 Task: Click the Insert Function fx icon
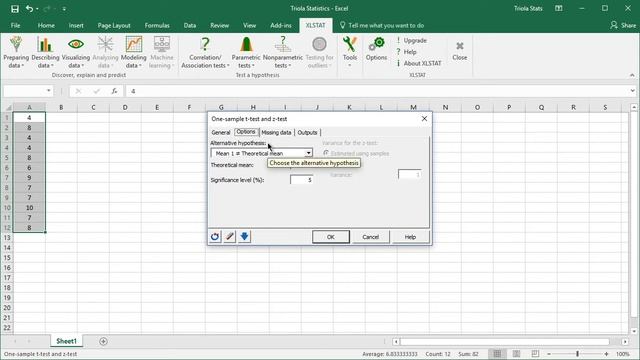tap(115, 91)
